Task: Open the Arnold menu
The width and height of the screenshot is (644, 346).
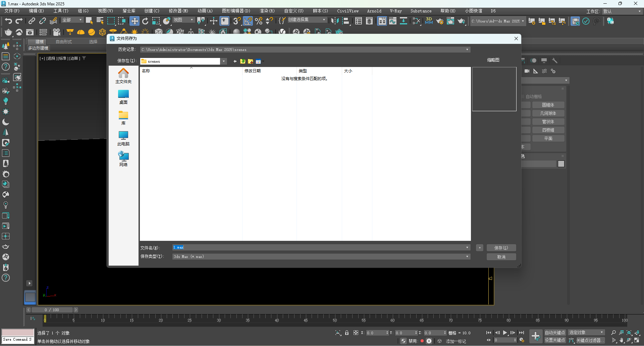Action: click(374, 11)
